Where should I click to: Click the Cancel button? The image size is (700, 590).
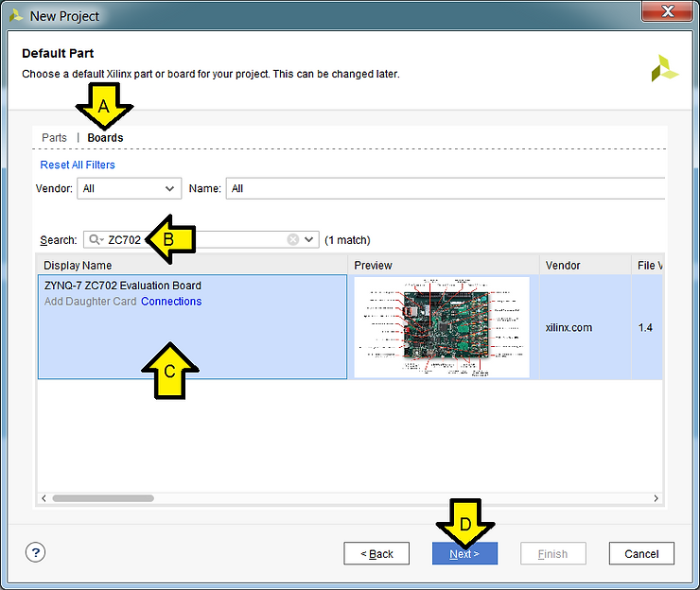(641, 553)
